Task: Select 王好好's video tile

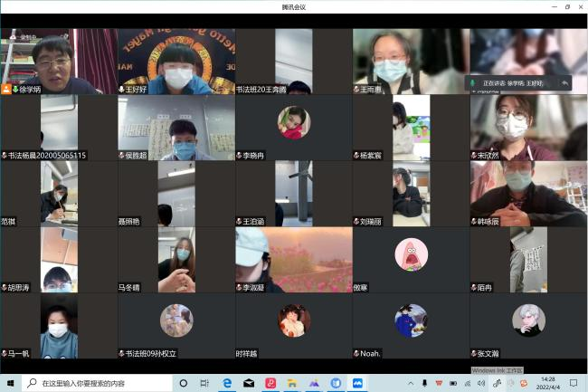Action: pyautogui.click(x=176, y=62)
